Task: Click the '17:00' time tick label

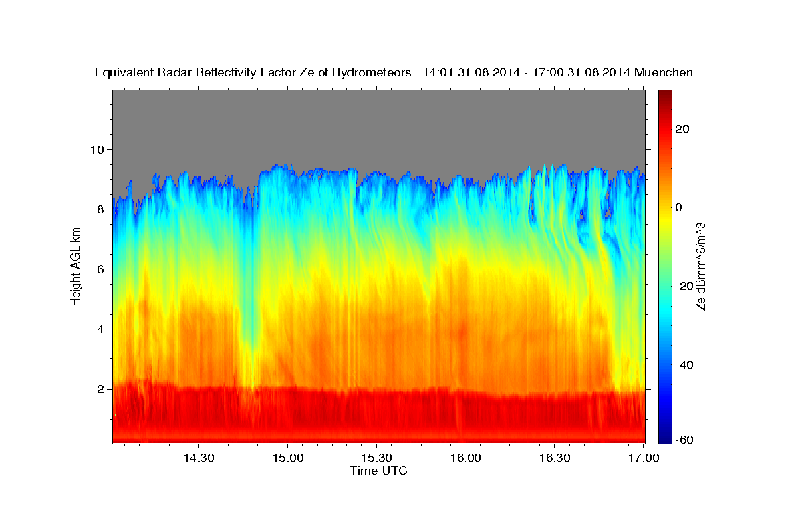Action: (x=643, y=458)
